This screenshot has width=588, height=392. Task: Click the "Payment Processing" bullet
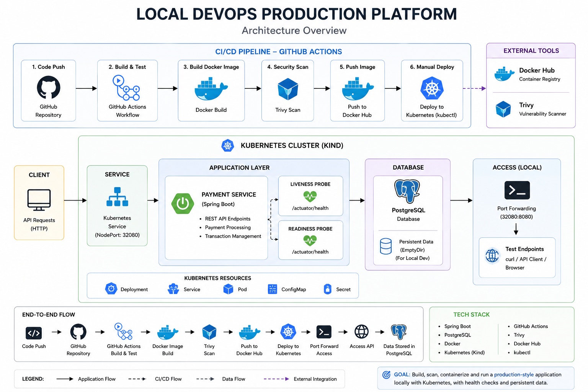point(228,227)
